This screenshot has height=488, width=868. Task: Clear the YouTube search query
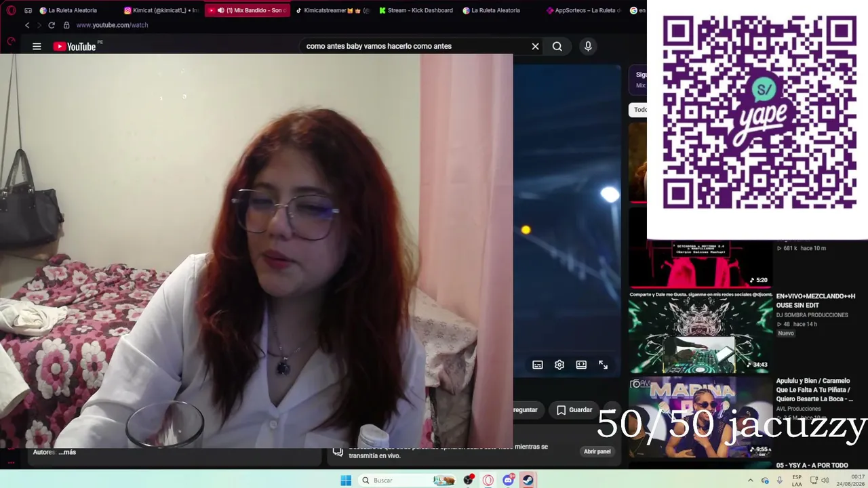coord(535,46)
